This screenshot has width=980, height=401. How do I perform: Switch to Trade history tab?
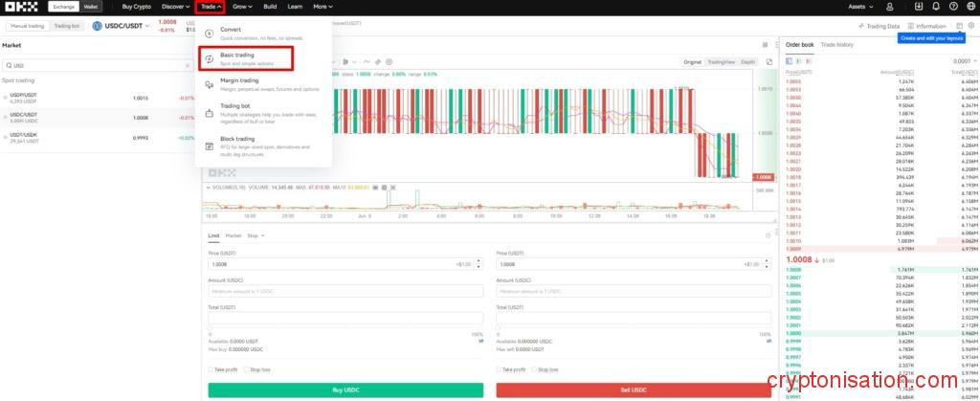(836, 45)
